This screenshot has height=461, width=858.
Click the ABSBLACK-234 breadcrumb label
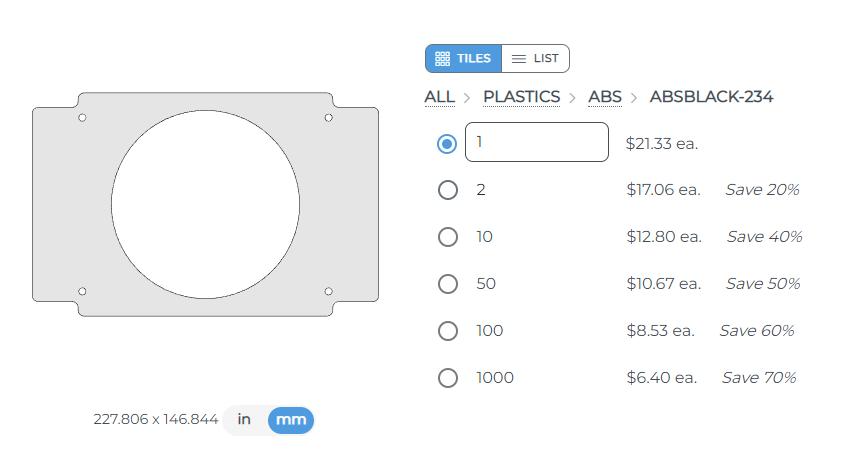711,97
